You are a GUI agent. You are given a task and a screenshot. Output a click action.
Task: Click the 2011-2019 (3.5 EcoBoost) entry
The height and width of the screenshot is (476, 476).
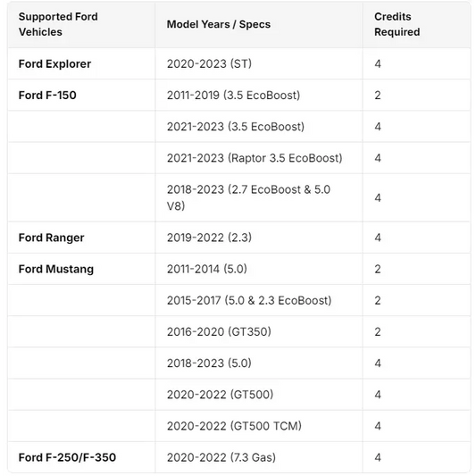pos(233,96)
